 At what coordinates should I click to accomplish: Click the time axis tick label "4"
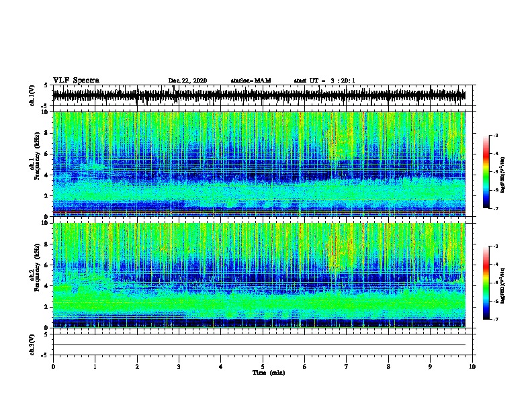221,366
